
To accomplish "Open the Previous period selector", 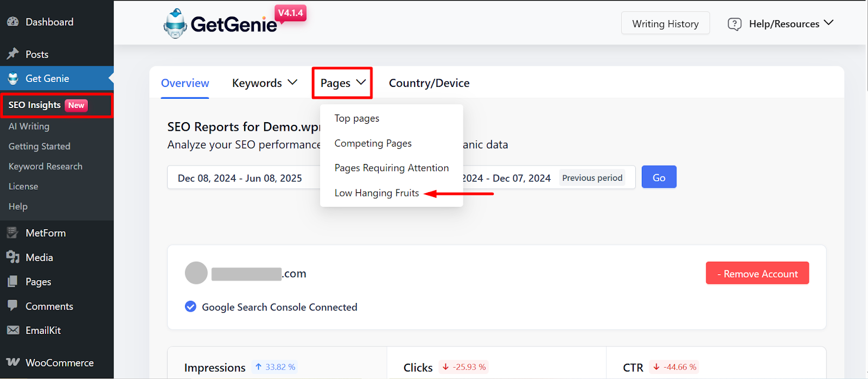I will 592,178.
